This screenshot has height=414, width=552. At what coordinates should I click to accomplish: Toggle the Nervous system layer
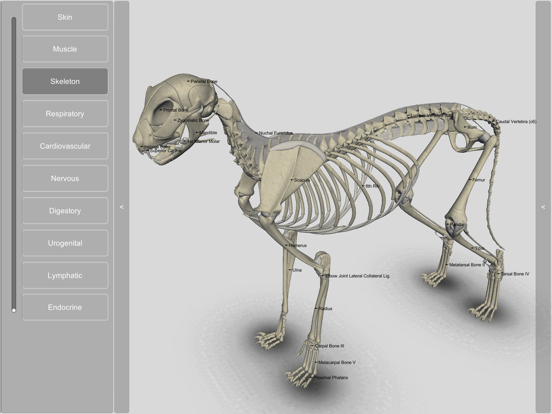[65, 178]
